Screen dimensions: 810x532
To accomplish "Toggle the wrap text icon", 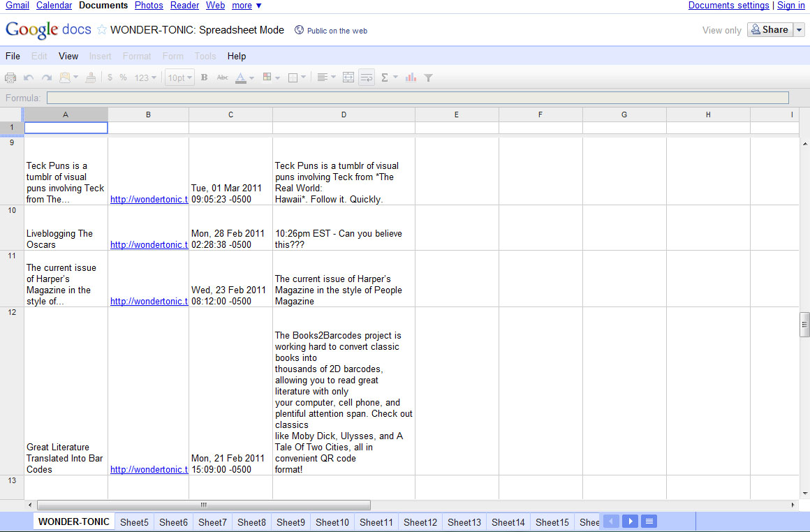I will [x=367, y=77].
